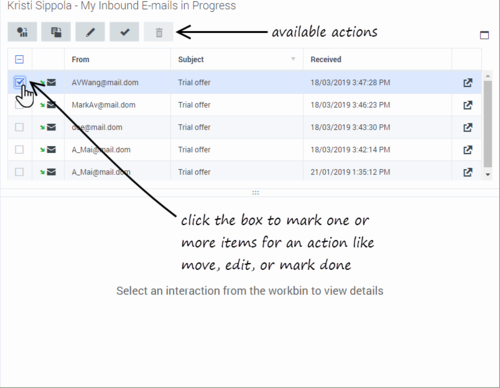Open the Subject column sort dropdown arrow
The height and width of the screenshot is (388, 500).
coord(293,59)
